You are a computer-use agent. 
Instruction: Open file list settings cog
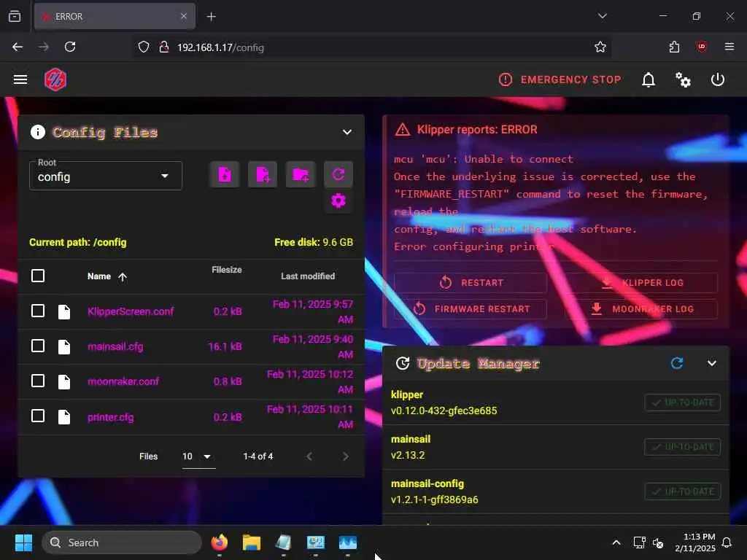(x=338, y=201)
